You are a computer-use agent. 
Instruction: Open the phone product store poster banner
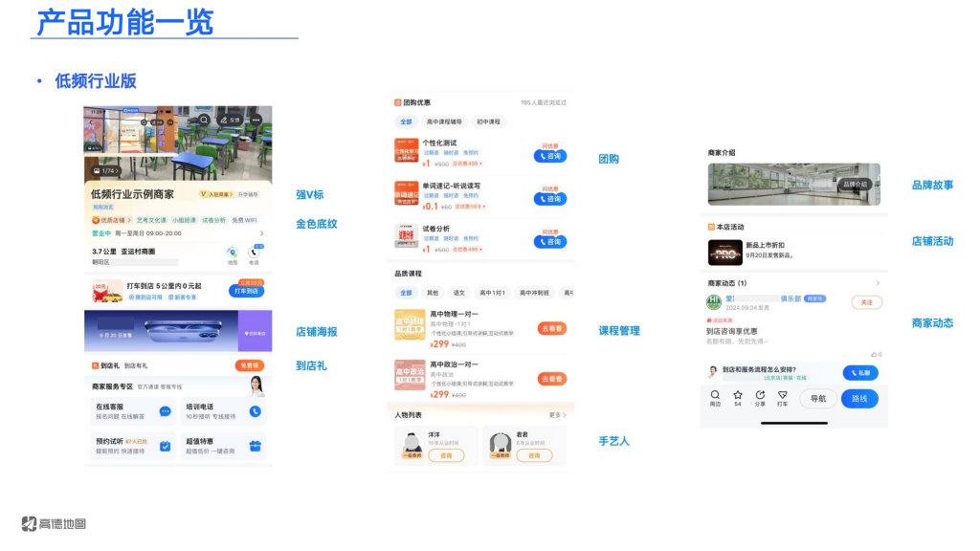(x=178, y=330)
